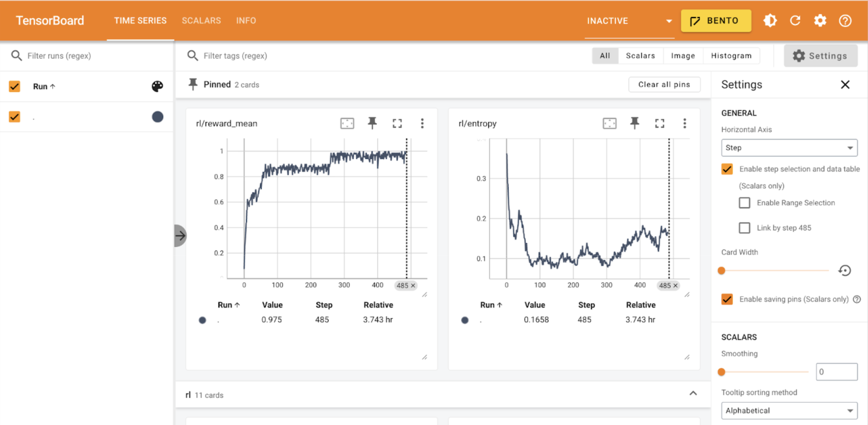Open Tooltip sorting method dropdown

[789, 410]
